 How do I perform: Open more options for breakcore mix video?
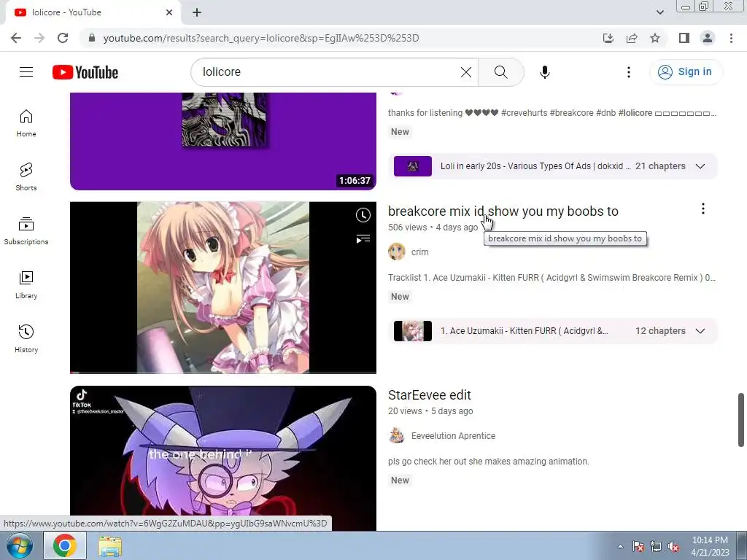click(703, 209)
